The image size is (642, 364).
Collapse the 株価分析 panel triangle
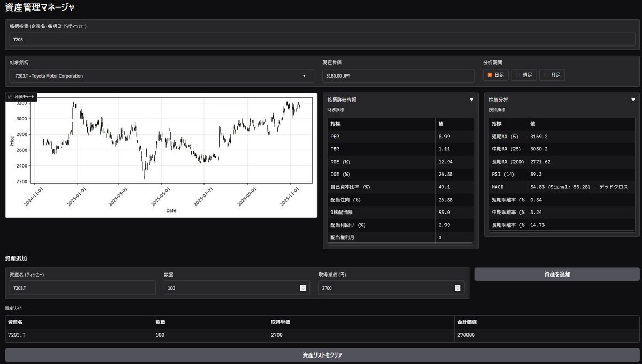(x=633, y=100)
